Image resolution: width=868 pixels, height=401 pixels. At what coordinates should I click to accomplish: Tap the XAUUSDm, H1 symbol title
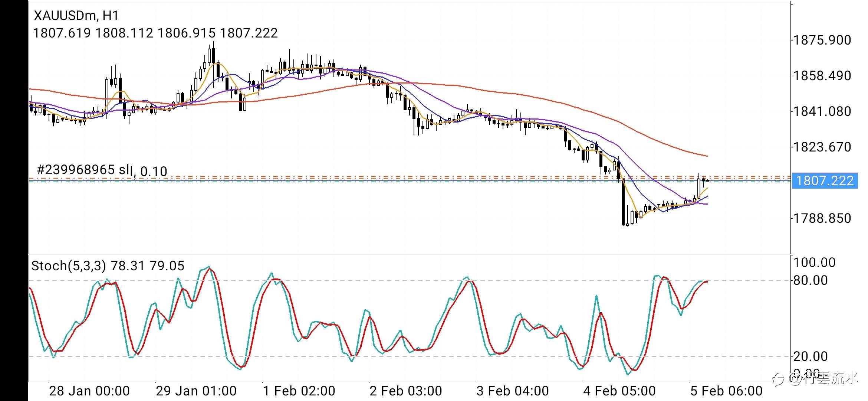click(x=76, y=16)
